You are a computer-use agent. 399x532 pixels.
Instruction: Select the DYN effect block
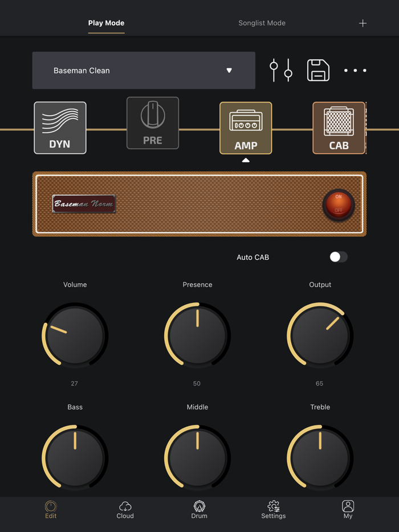coord(60,128)
